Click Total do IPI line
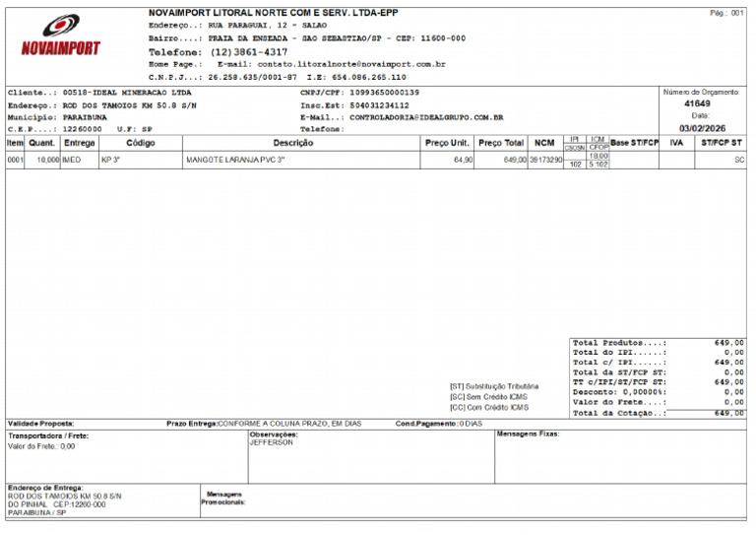The height and width of the screenshot is (535, 756). (x=659, y=353)
